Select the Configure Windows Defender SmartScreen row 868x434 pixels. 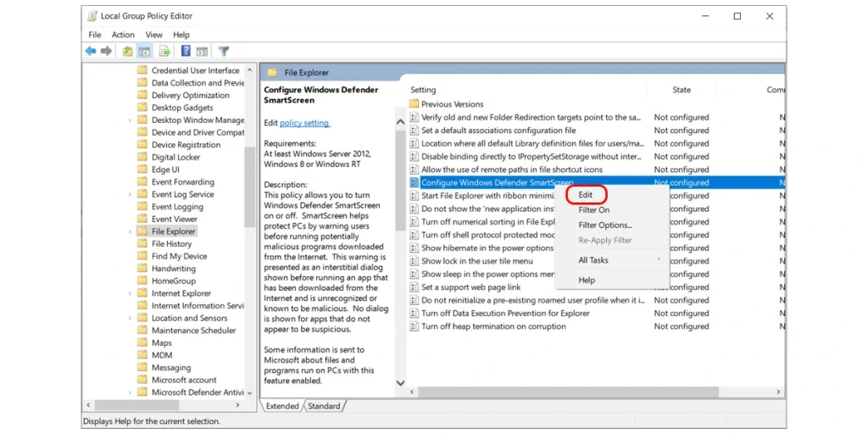coord(596,183)
